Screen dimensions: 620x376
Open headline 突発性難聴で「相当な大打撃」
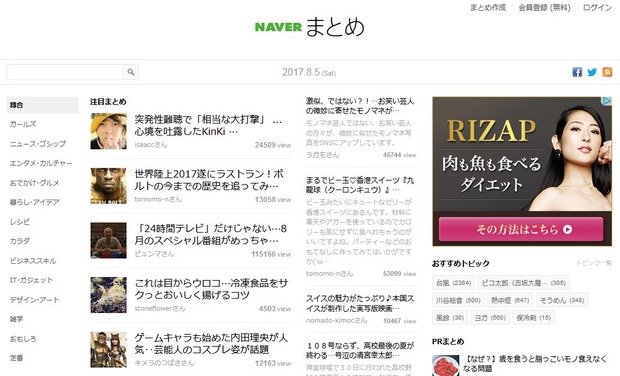click(x=208, y=125)
